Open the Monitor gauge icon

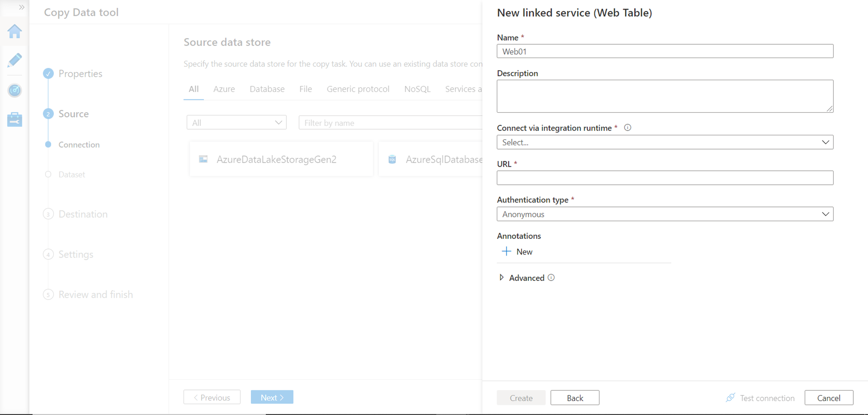pyautogui.click(x=15, y=90)
